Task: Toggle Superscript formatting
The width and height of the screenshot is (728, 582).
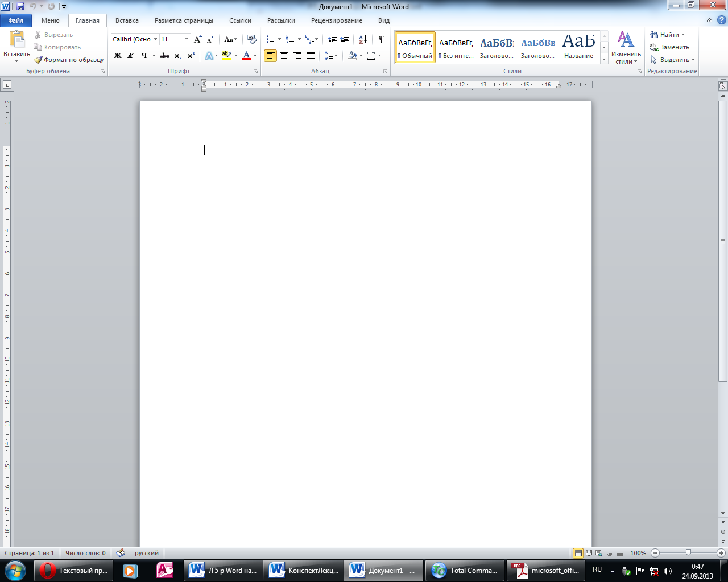Action: [x=191, y=56]
